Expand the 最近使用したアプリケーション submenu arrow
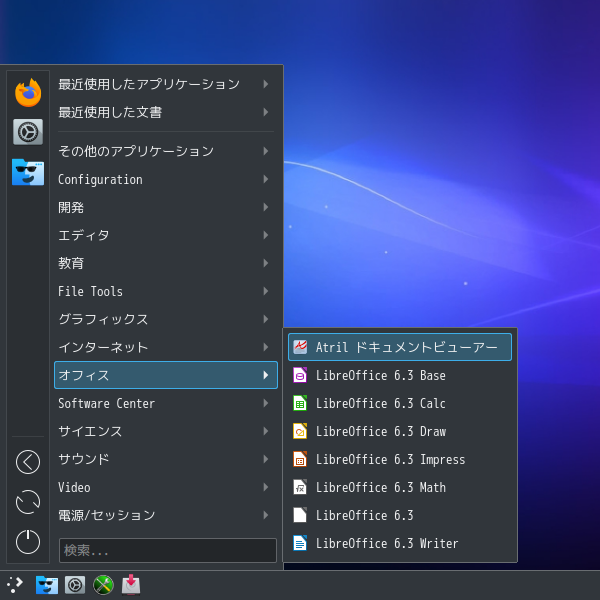Screen dimensions: 600x600 pyautogui.click(x=266, y=84)
